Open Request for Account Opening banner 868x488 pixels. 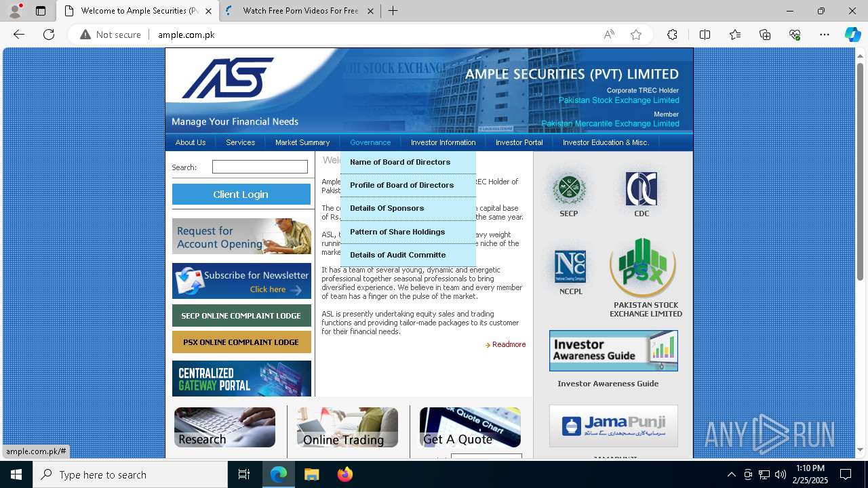pyautogui.click(x=241, y=237)
